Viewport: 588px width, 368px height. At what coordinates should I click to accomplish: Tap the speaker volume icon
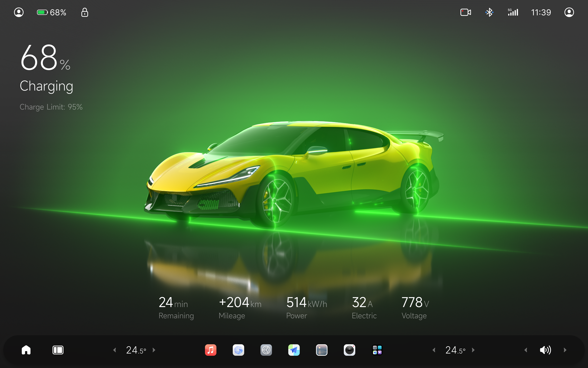[545, 350]
